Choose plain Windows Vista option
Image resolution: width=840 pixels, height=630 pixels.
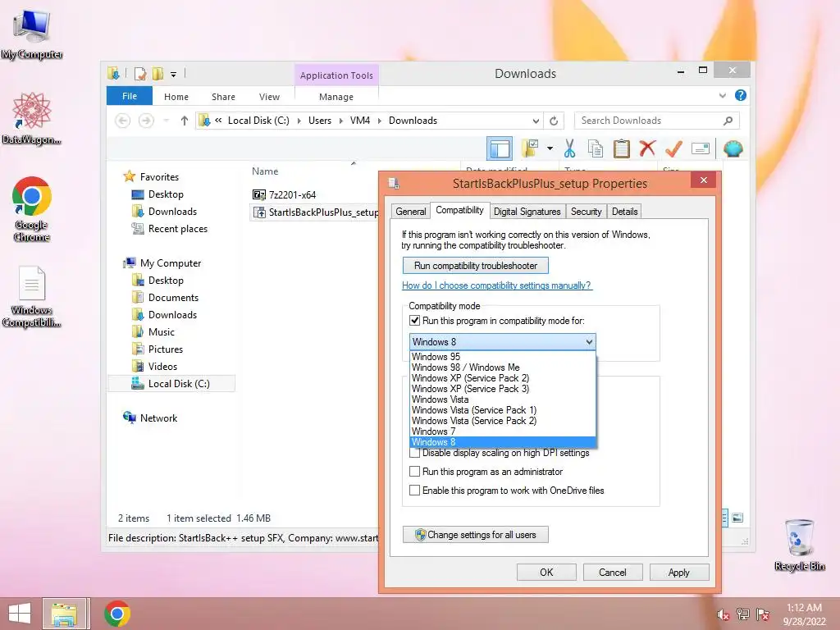click(503, 399)
